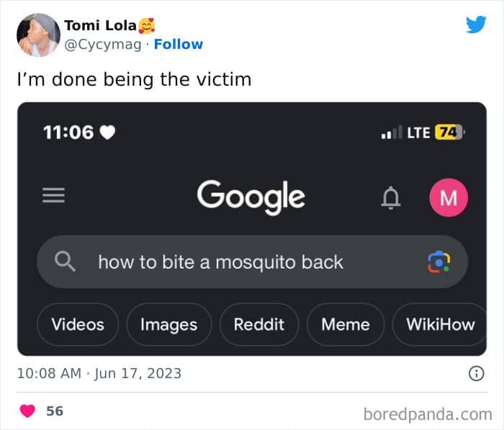Click the @Cycymag handle
This screenshot has width=504, height=430.
pyautogui.click(x=103, y=44)
